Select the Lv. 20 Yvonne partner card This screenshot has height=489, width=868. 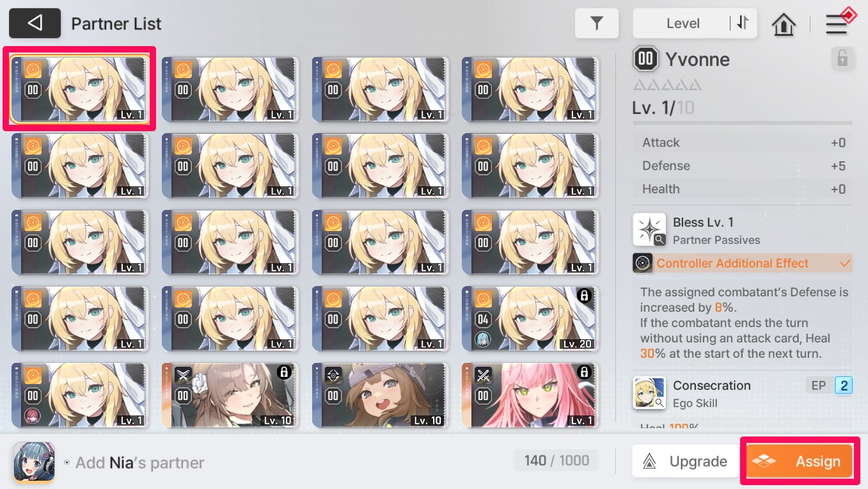(x=530, y=318)
